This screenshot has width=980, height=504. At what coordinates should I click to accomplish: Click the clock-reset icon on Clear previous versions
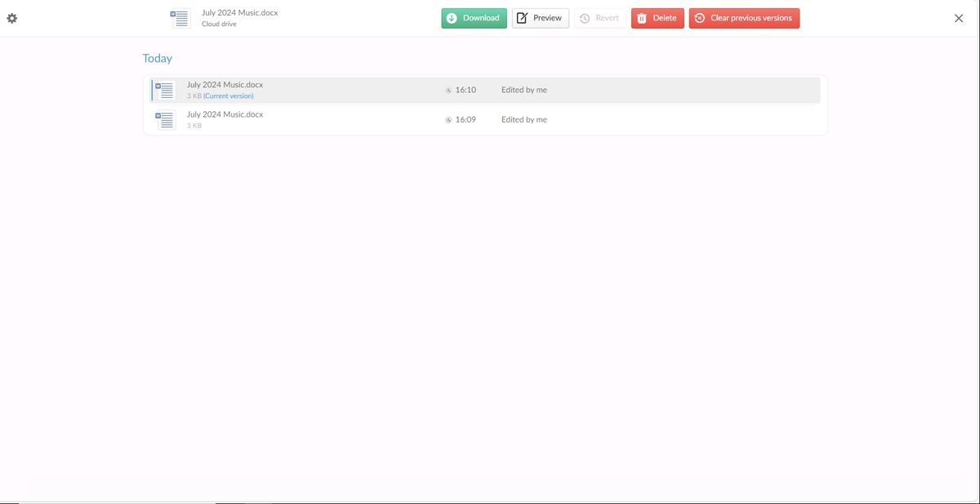point(699,16)
